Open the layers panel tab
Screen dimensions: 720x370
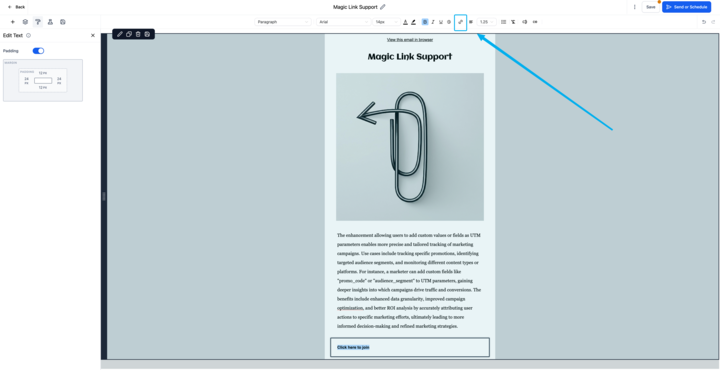coord(25,22)
